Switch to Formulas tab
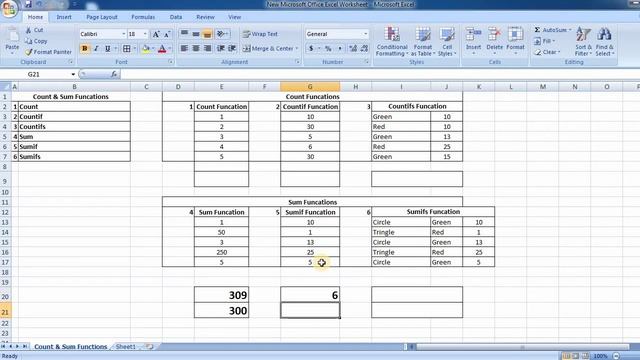The width and height of the screenshot is (640, 360). point(143,17)
